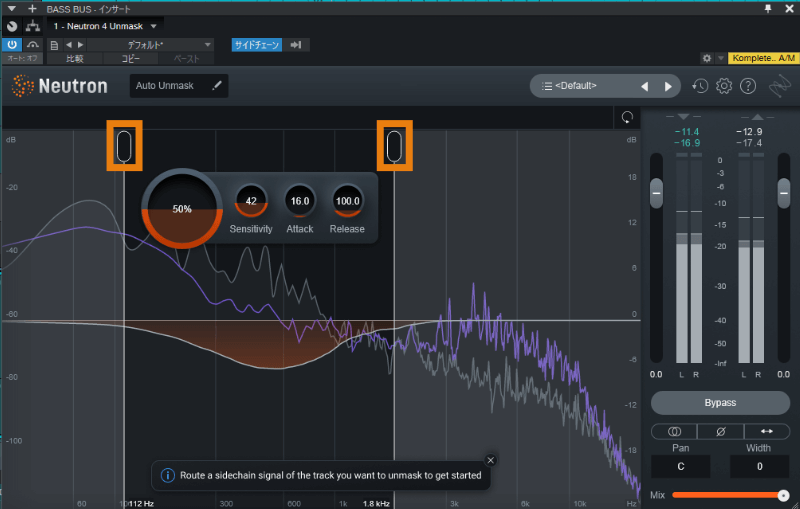Screen dimensions: 800x509
Task: Toggle the swap channels arrow button
Action: 767,431
